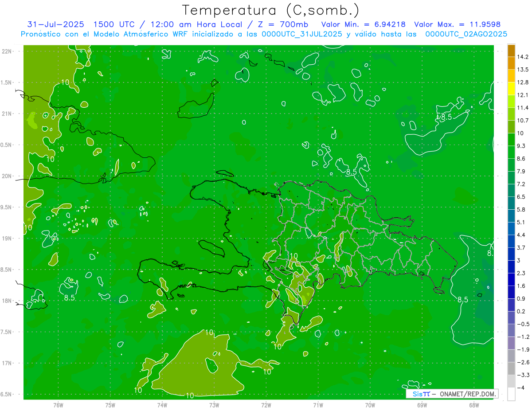The image size is (532, 411).
Task: Click the '73W' longitude axis label
Action: 214,405
